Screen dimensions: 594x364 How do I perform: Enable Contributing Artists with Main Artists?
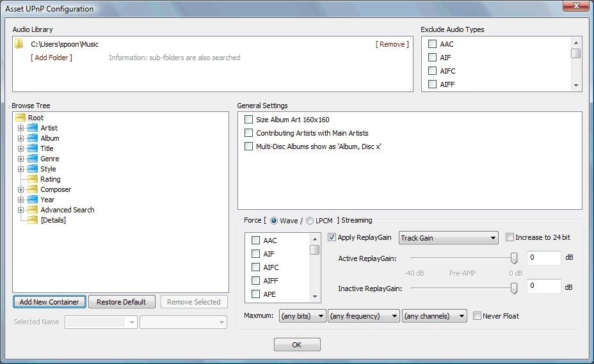click(248, 133)
